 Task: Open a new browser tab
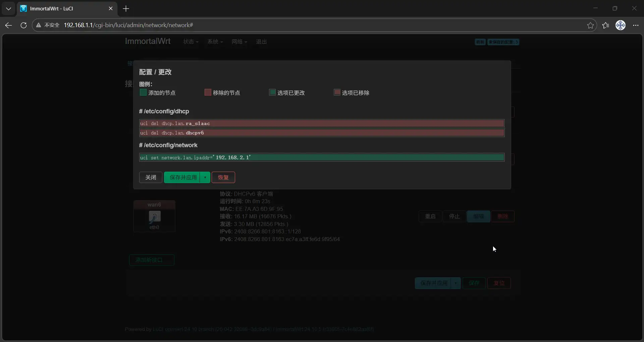(x=126, y=9)
